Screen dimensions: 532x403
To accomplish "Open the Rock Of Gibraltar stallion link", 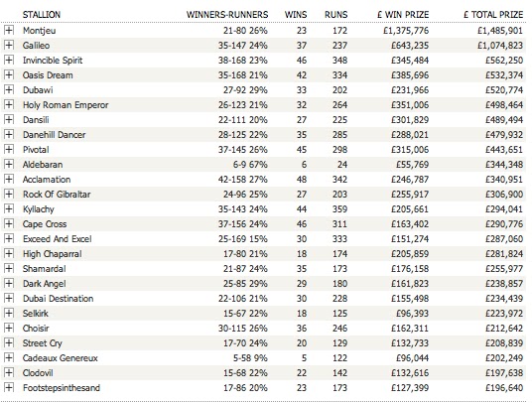I will (x=57, y=195).
